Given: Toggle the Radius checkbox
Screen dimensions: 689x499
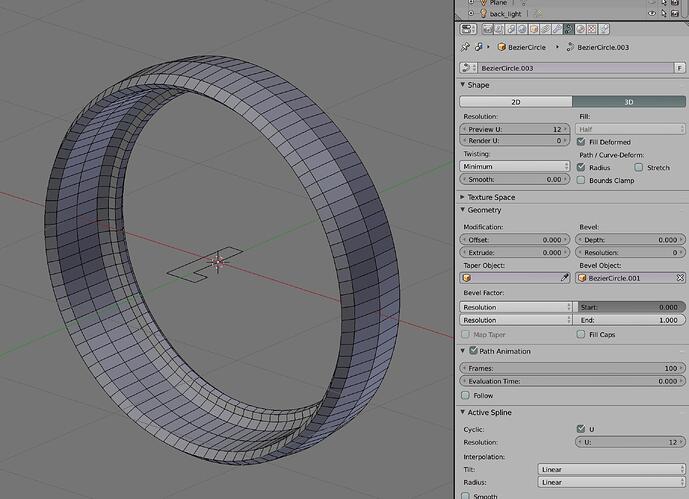Looking at the screenshot, I should (581, 167).
